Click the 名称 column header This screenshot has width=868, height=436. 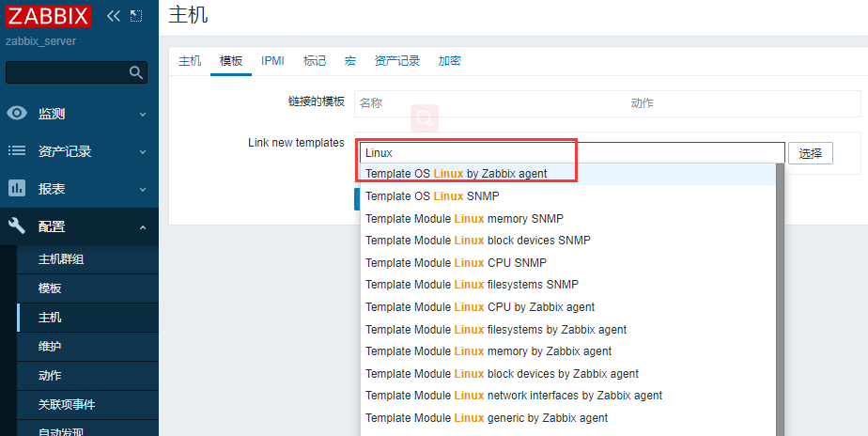coord(371,103)
